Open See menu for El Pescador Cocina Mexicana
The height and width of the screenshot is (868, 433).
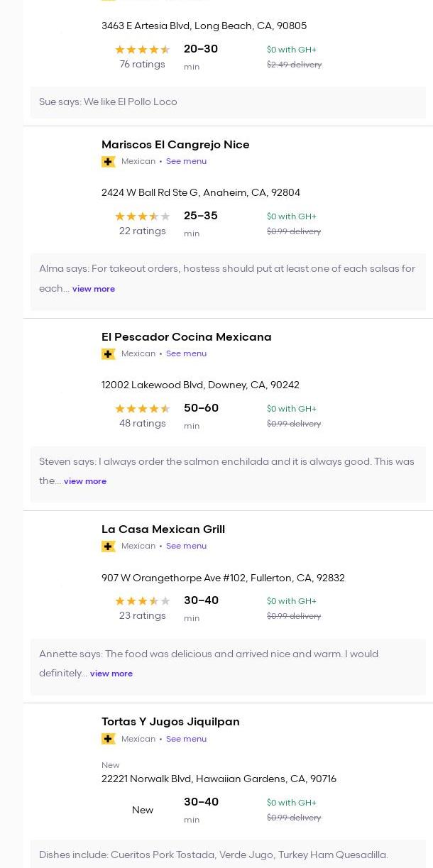186,354
